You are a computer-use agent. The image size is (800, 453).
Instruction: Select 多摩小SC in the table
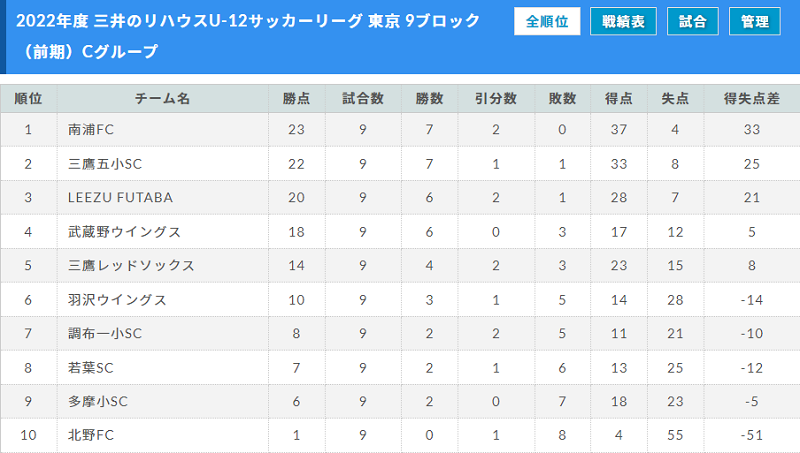(98, 401)
